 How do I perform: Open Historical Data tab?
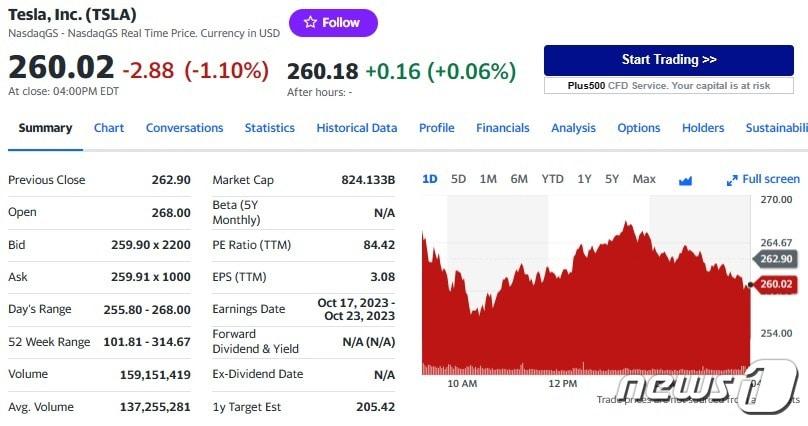(356, 128)
